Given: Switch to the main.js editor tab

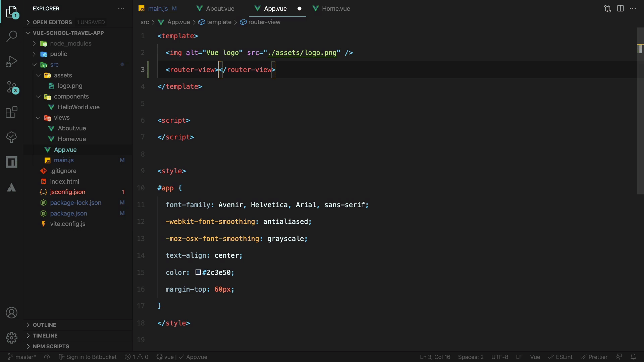Looking at the screenshot, I should pyautogui.click(x=158, y=9).
